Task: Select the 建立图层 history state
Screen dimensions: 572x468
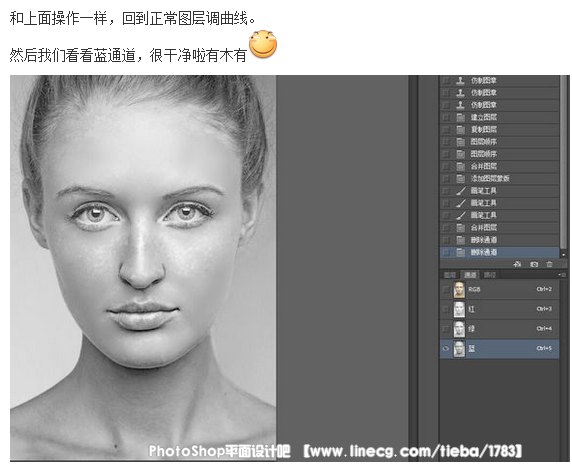Action: coord(499,117)
